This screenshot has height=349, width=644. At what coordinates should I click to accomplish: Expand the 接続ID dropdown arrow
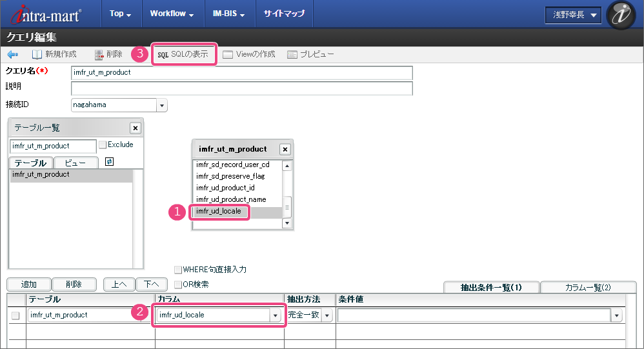(162, 106)
